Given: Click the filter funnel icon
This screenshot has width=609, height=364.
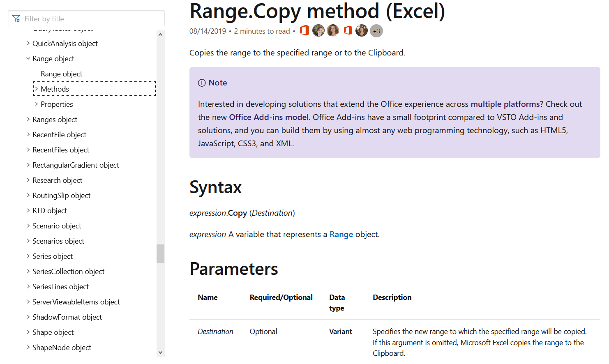Looking at the screenshot, I should tap(16, 18).
